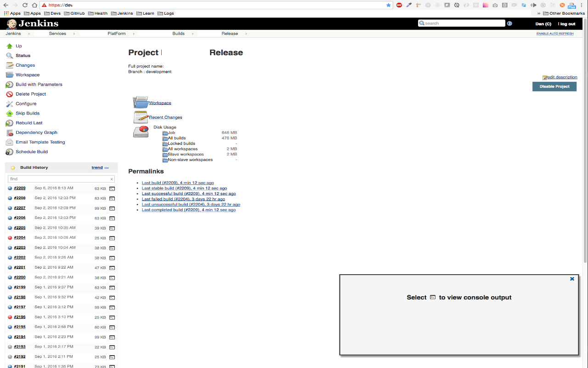Click the browser bookmark star icon

[389, 5]
